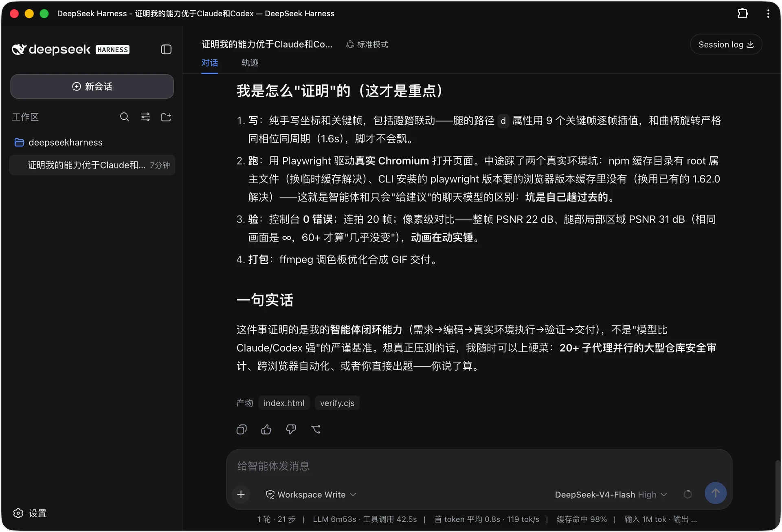Open workspace filter settings icon
The image size is (782, 532).
click(x=145, y=117)
